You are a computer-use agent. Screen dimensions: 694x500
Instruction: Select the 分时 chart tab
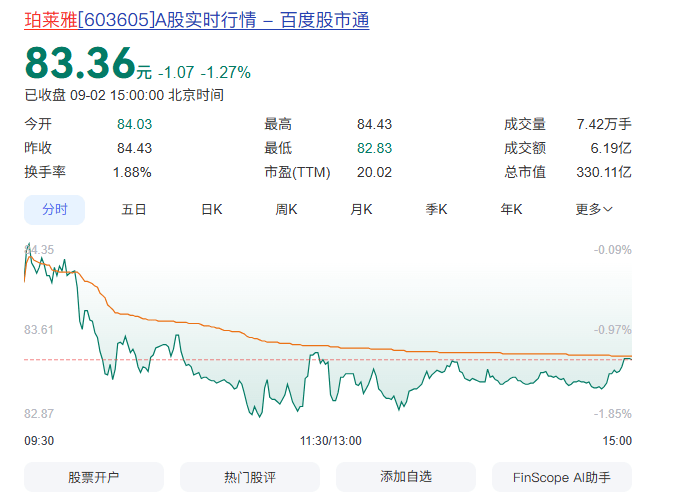pos(54,210)
